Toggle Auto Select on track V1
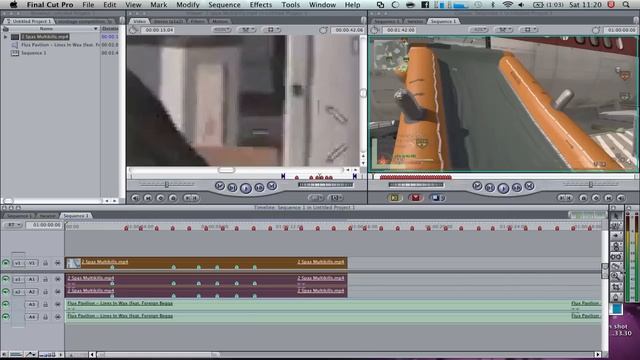640x360 pixels. click(58, 263)
